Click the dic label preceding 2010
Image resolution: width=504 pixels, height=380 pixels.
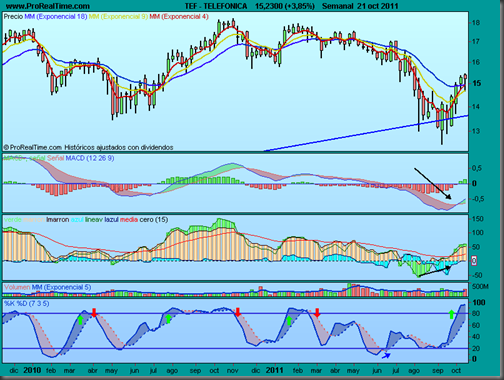pyautogui.click(x=14, y=370)
